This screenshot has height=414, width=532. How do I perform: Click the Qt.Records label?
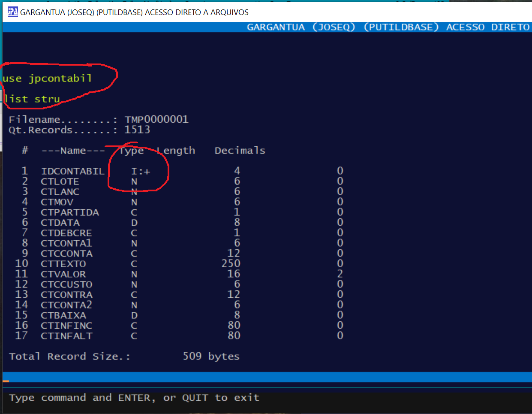coord(63,130)
